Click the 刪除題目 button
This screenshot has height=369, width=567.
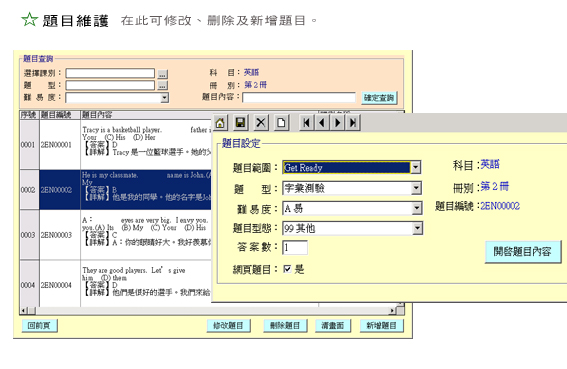point(285,326)
